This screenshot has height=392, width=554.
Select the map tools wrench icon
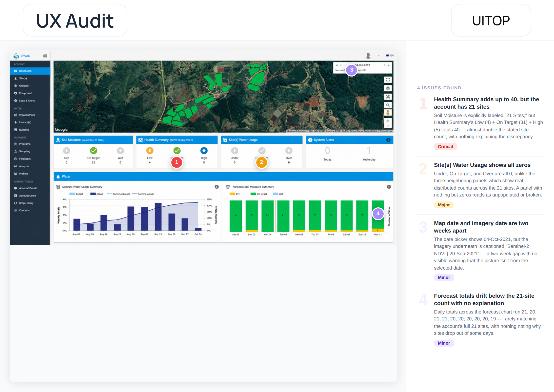pyautogui.click(x=388, y=97)
